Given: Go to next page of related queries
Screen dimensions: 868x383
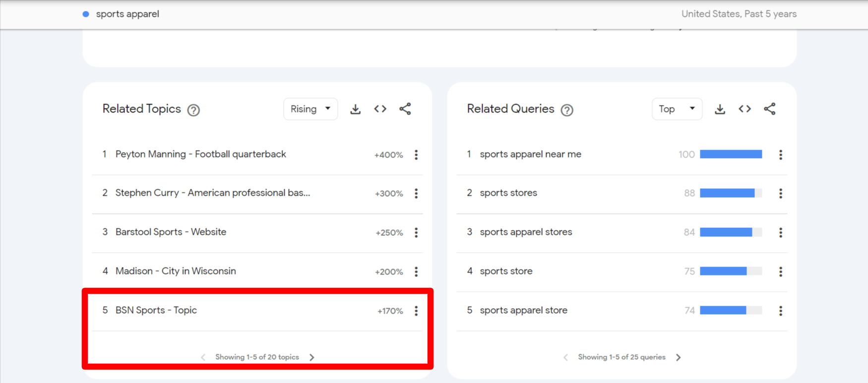Looking at the screenshot, I should [679, 357].
